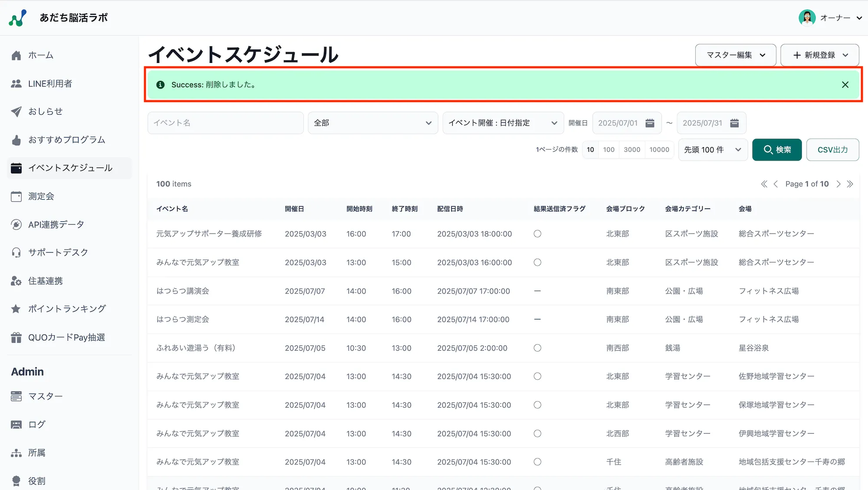Sort by the イベント名 column header
The image size is (868, 490).
[x=172, y=209]
